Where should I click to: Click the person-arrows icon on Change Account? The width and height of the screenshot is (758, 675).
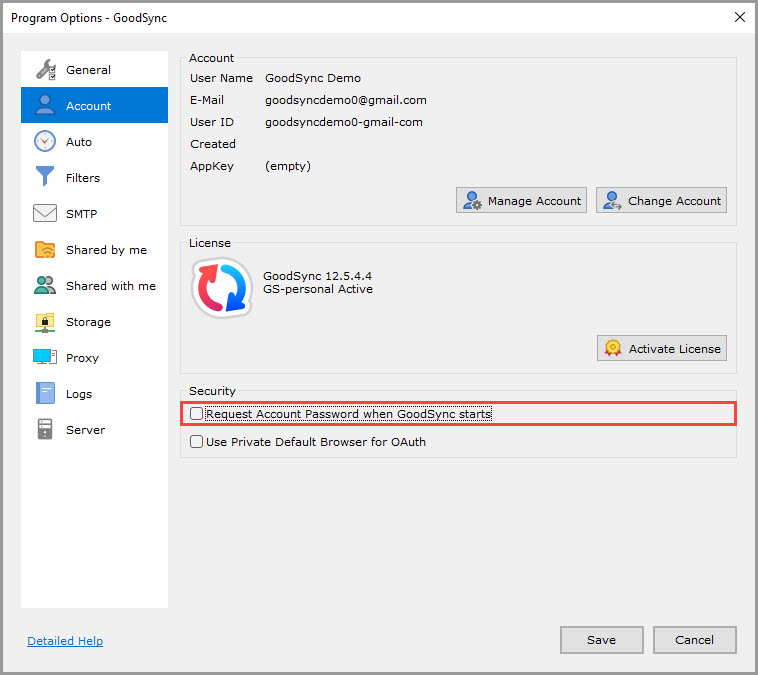point(612,201)
